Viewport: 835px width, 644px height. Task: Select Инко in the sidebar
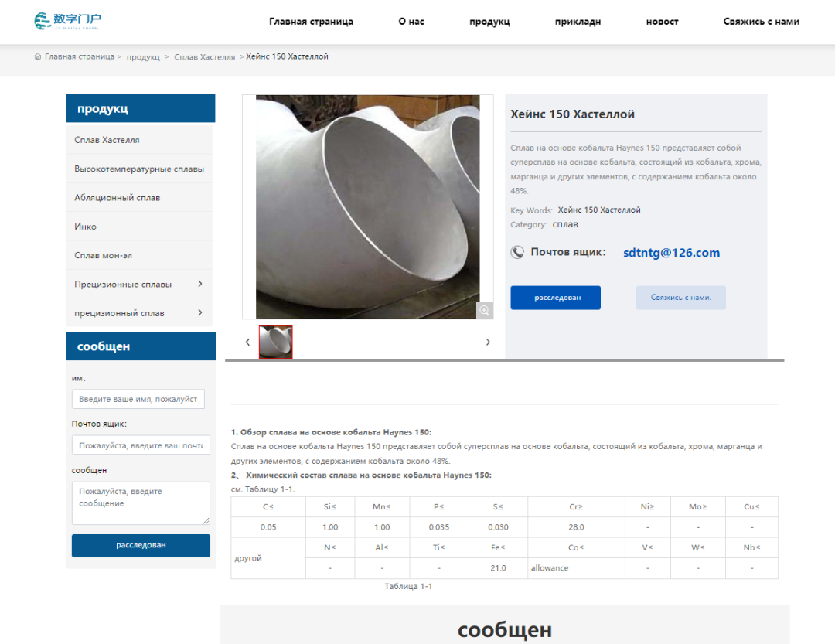(139, 227)
